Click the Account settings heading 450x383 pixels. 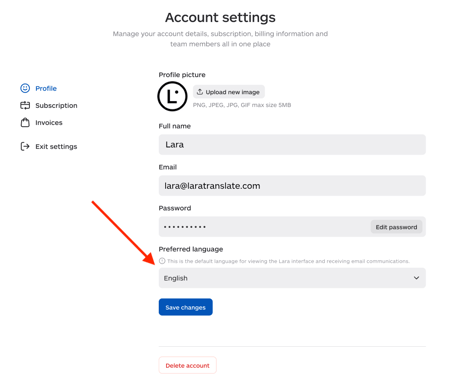point(220,17)
